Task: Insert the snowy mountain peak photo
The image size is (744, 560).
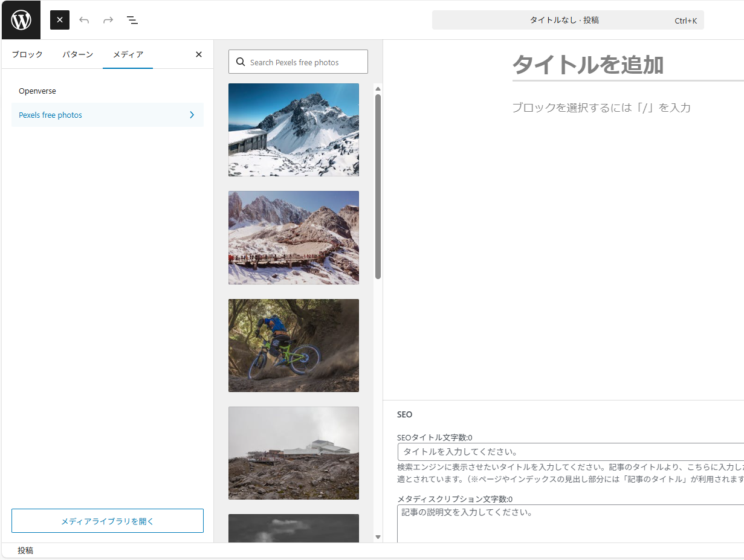Action: click(x=294, y=130)
